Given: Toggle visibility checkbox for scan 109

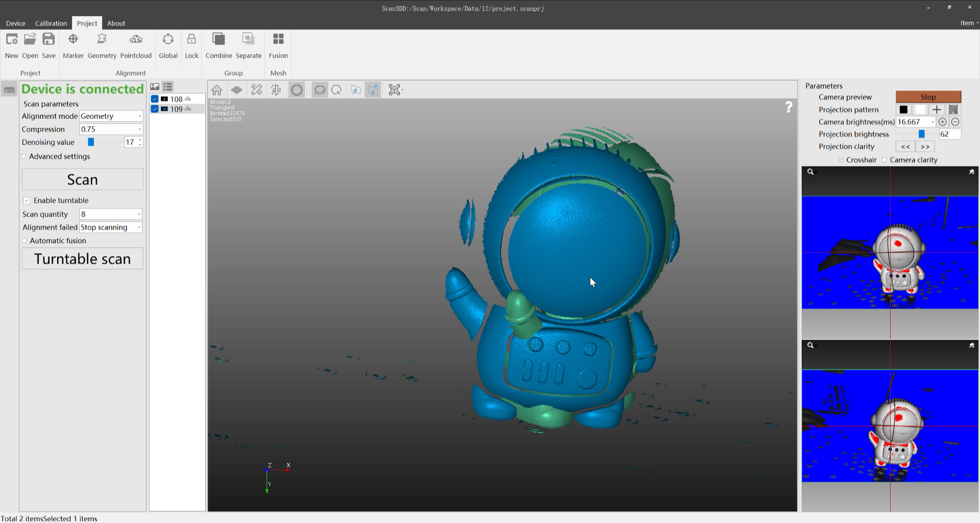Looking at the screenshot, I should [155, 109].
